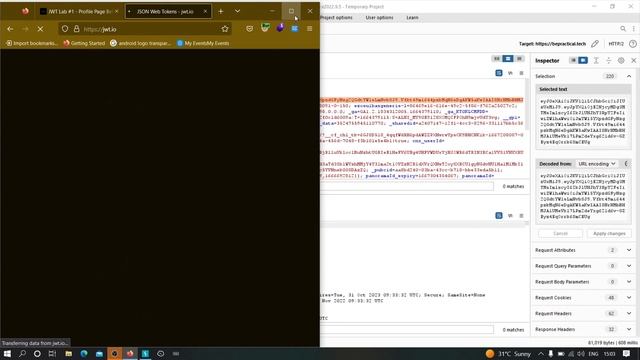Open the Windows Start menu
This screenshot has width=640, height=360.
point(7,353)
